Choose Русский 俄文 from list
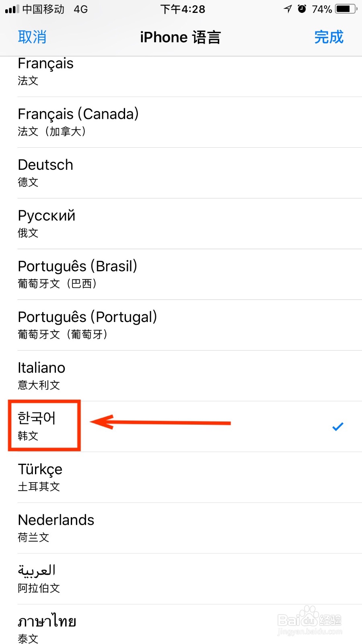This screenshot has width=362, height=644. tap(181, 224)
